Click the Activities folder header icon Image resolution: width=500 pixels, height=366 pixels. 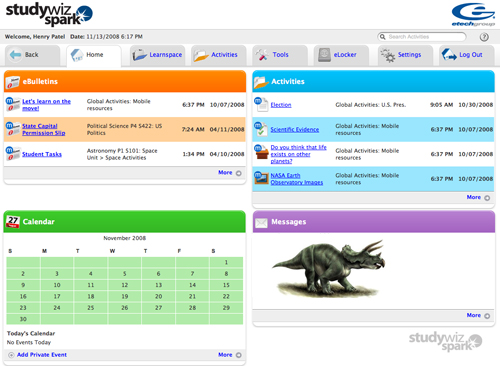click(261, 82)
